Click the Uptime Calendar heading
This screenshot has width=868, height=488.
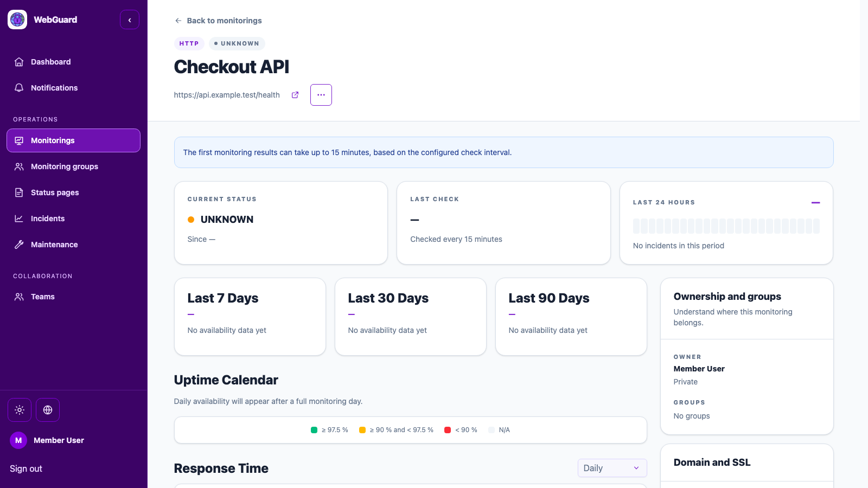point(226,380)
